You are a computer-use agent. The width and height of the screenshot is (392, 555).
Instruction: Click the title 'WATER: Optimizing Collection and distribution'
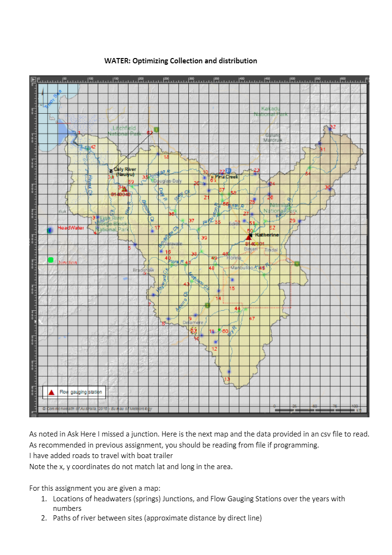point(181,61)
